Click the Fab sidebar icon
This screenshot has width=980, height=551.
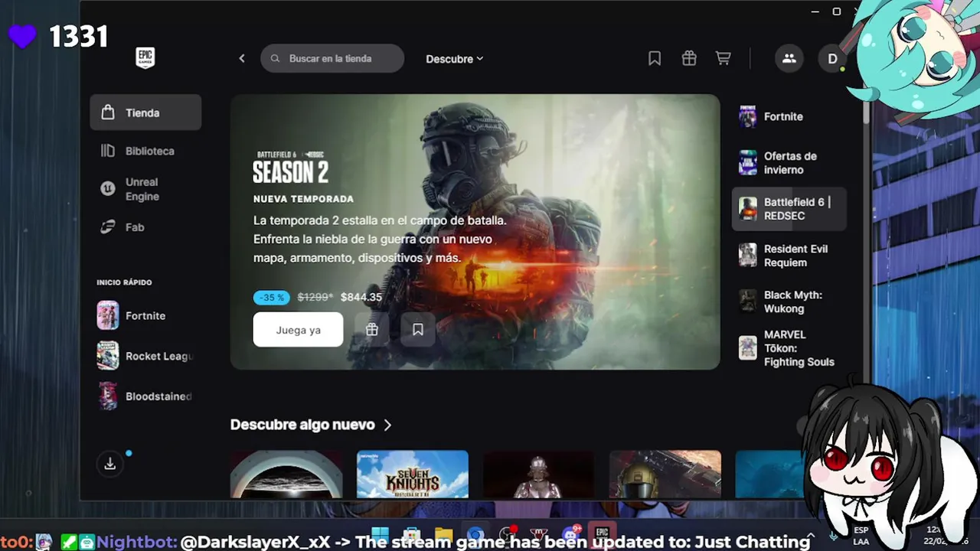tap(108, 227)
